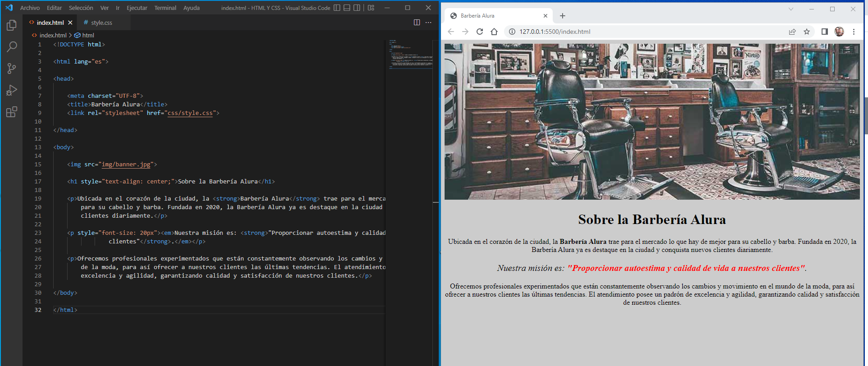Click the title tag text Barbería Alura
This screenshot has height=366, width=868.
116,105
